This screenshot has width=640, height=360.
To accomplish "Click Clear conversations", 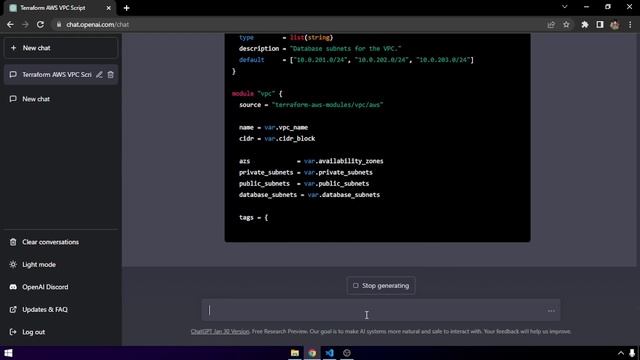I will click(60, 242).
